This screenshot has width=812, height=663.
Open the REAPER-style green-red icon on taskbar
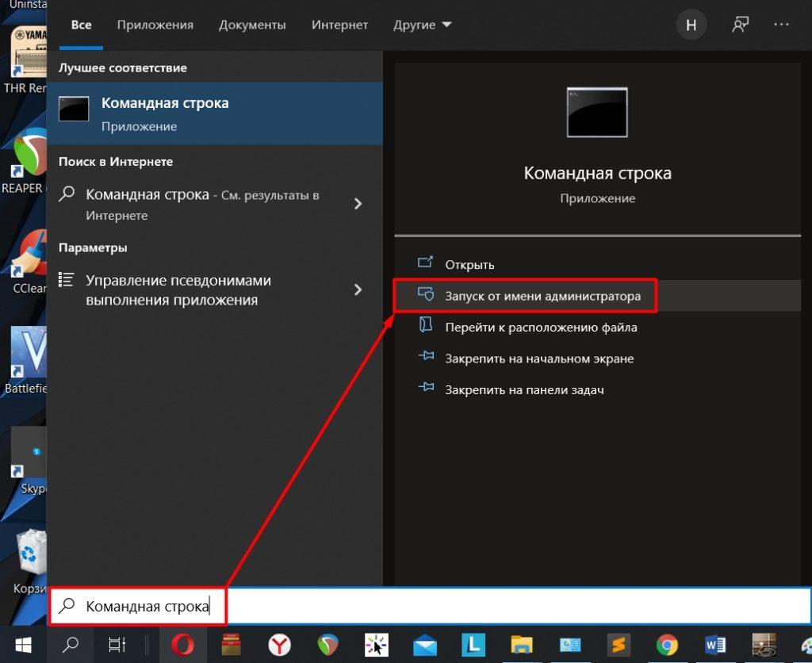327,645
